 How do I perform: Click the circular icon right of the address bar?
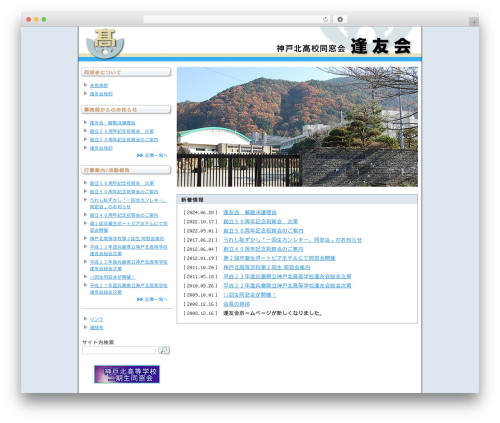pyautogui.click(x=340, y=19)
